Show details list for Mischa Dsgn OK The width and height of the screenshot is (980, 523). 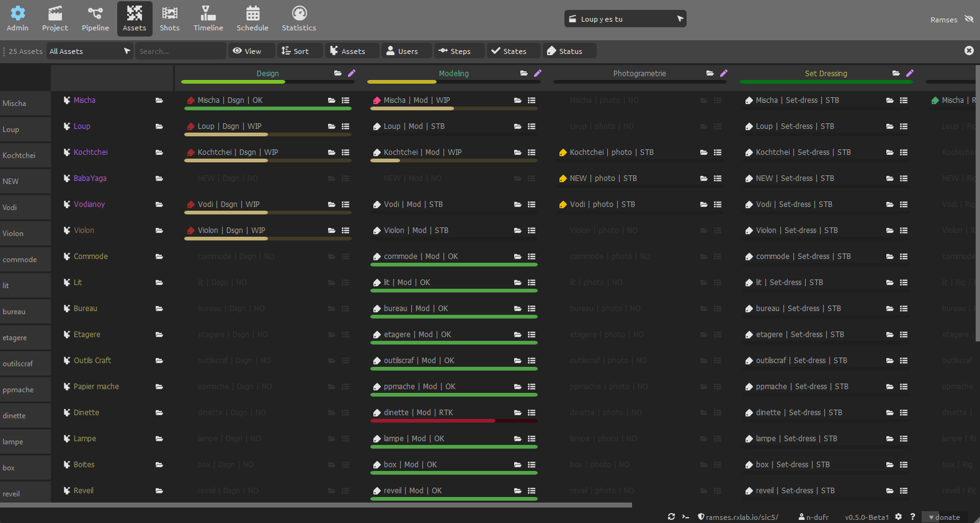click(x=345, y=100)
